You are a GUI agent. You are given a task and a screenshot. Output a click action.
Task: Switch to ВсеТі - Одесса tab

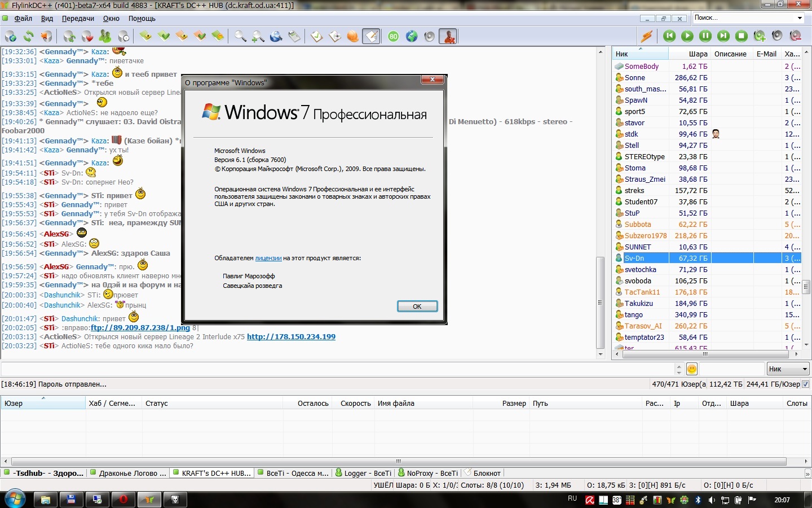(293, 473)
